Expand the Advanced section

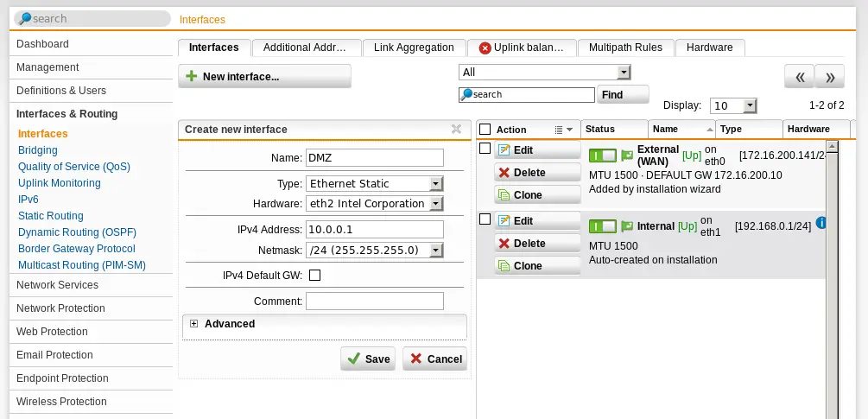194,324
